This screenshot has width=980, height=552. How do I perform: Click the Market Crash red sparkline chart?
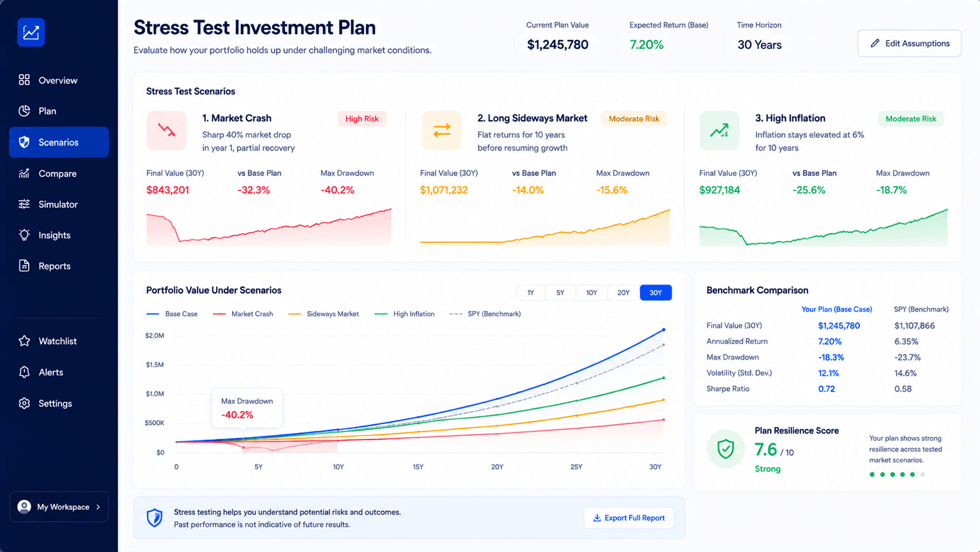269,226
